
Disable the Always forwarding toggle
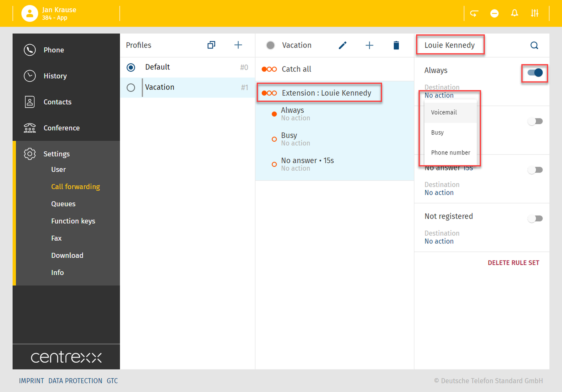coord(535,73)
